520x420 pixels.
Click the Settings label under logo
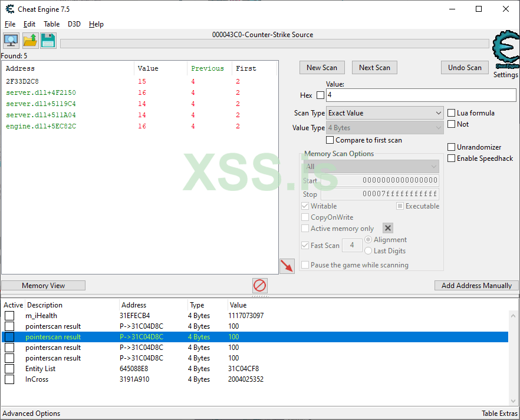(x=505, y=75)
